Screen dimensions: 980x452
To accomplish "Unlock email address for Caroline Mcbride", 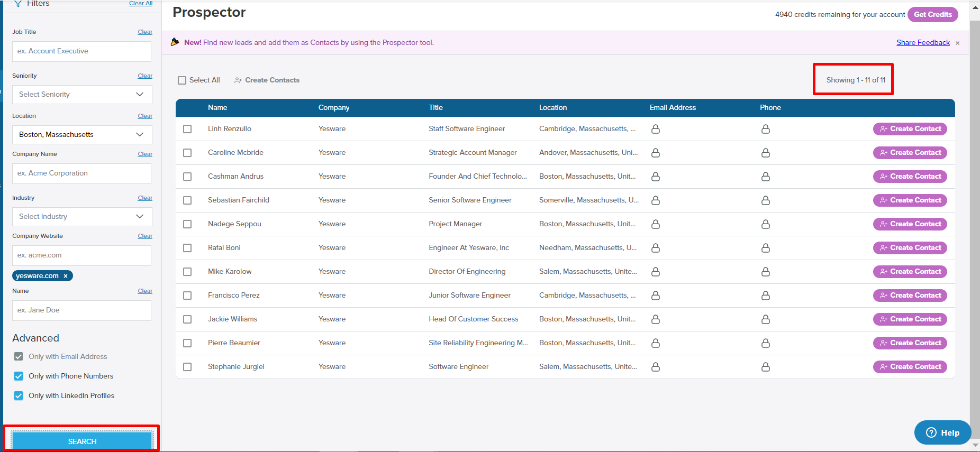I will (655, 153).
